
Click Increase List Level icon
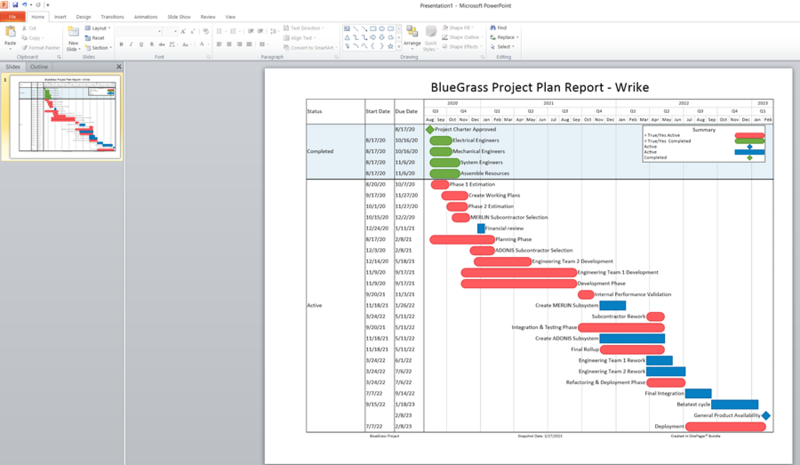point(260,31)
